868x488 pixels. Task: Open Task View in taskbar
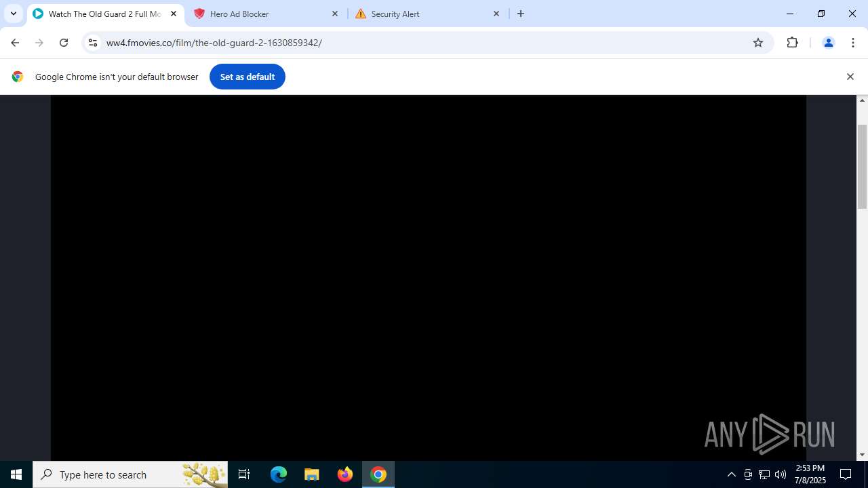pyautogui.click(x=244, y=474)
